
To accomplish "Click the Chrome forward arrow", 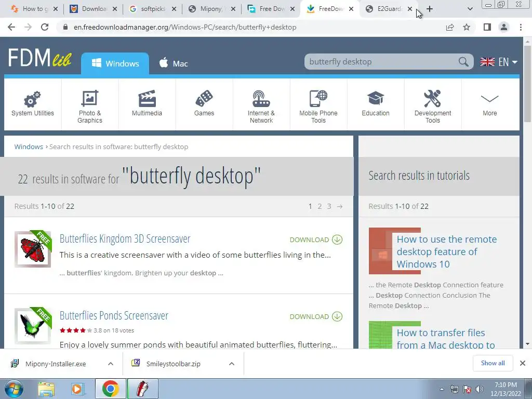I will coord(28,27).
